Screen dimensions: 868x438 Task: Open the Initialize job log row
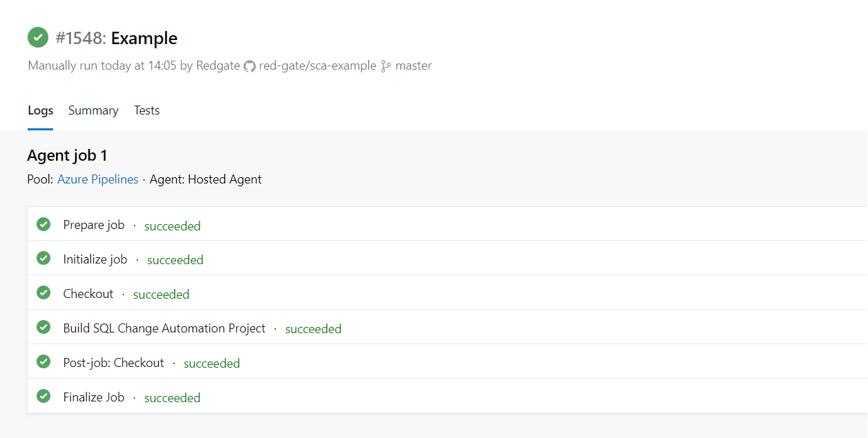point(447,259)
